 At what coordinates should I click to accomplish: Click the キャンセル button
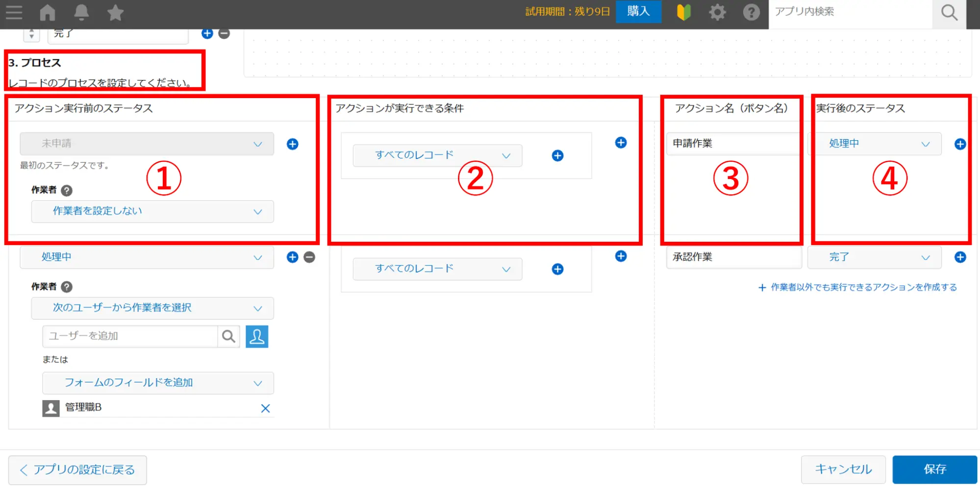click(843, 469)
